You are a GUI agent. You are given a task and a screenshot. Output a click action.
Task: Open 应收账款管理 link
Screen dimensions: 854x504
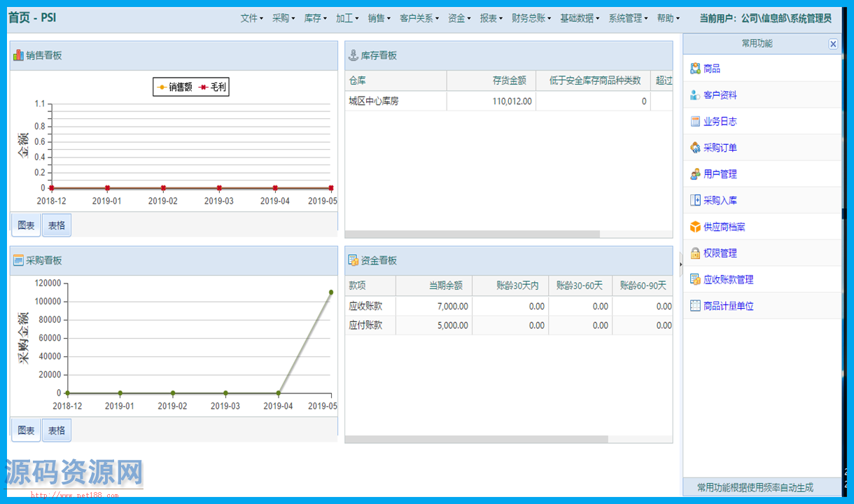click(729, 279)
